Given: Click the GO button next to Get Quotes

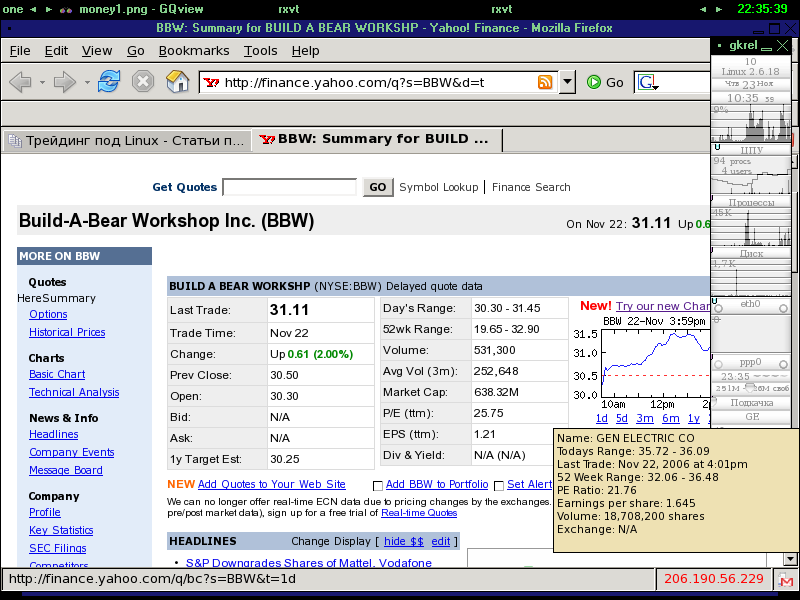Looking at the screenshot, I should click(x=378, y=187).
